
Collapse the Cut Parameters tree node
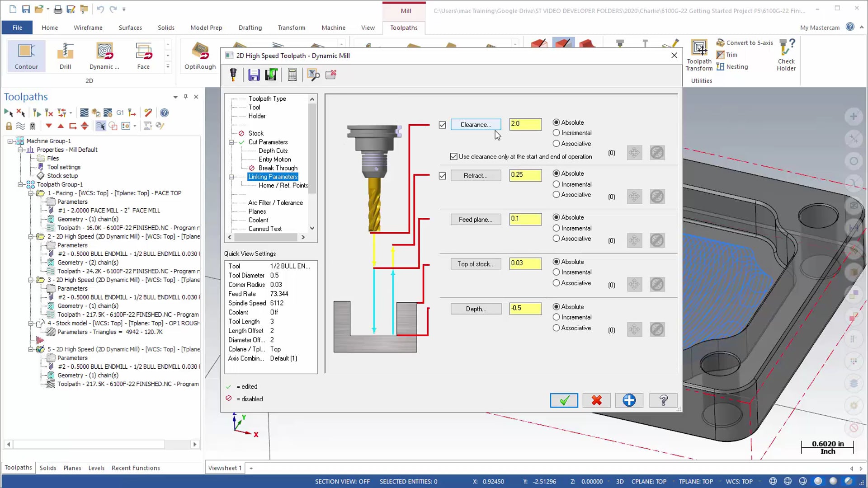point(231,142)
